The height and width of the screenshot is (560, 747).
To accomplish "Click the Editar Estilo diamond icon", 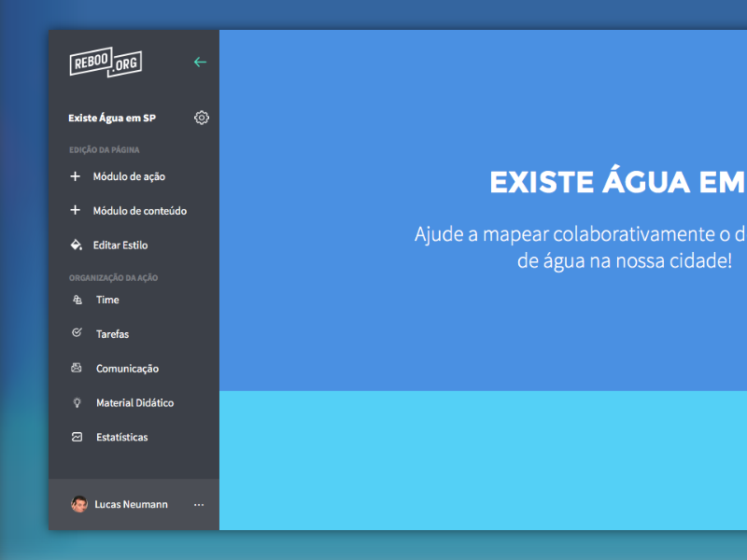I will (x=76, y=245).
